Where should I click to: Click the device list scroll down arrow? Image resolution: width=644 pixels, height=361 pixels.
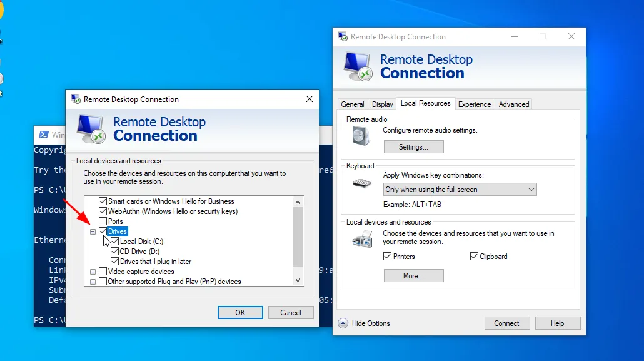(x=298, y=280)
